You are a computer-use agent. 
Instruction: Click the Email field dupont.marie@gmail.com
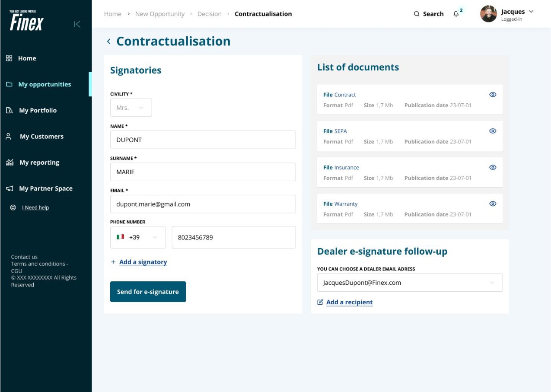(x=203, y=204)
